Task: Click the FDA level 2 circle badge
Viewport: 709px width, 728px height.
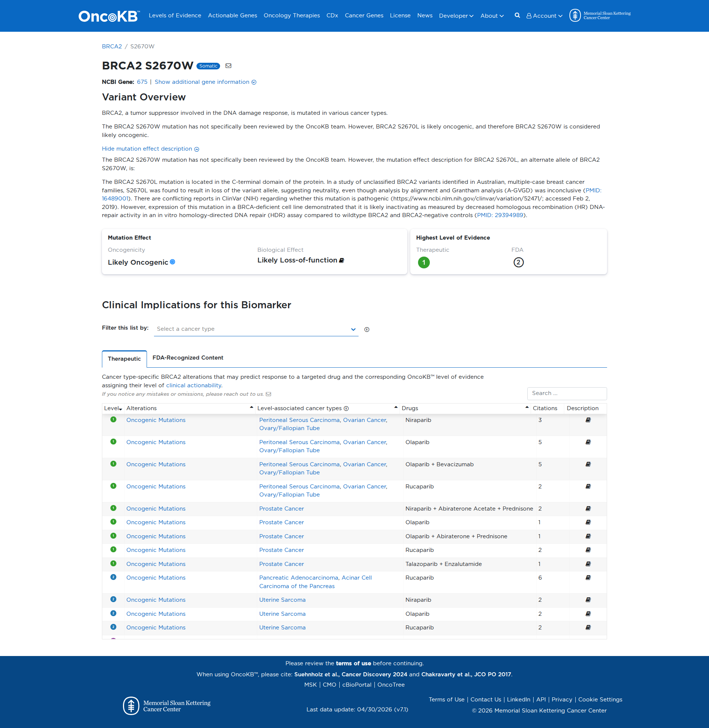Action: point(518,262)
